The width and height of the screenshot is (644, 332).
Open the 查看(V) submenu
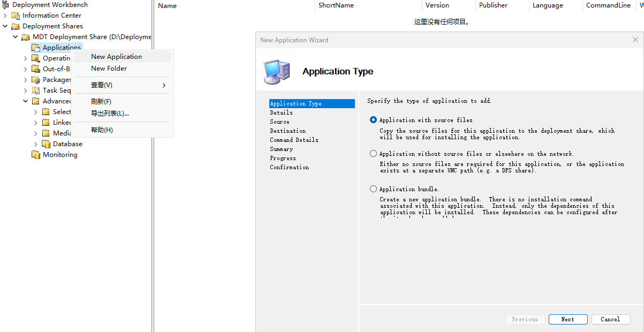[102, 85]
